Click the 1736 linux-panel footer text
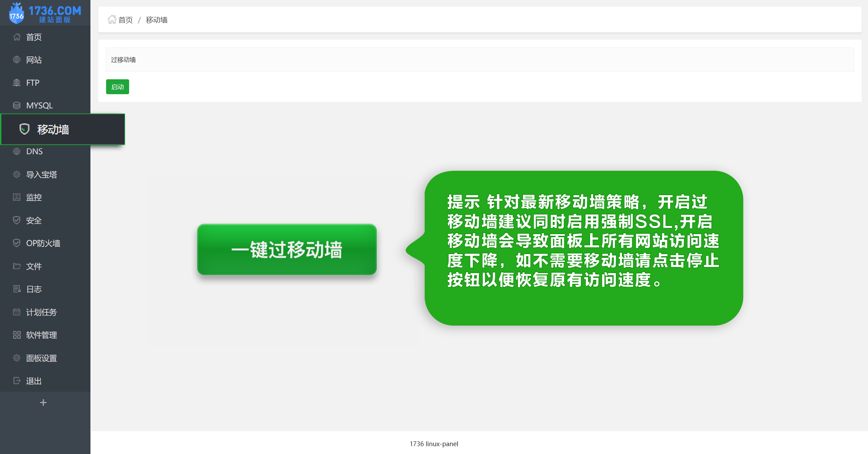Screen dimensions: 868x454 434,443
